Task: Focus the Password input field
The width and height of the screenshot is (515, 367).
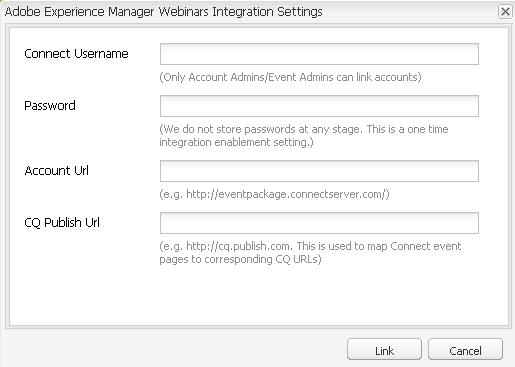Action: [x=319, y=106]
